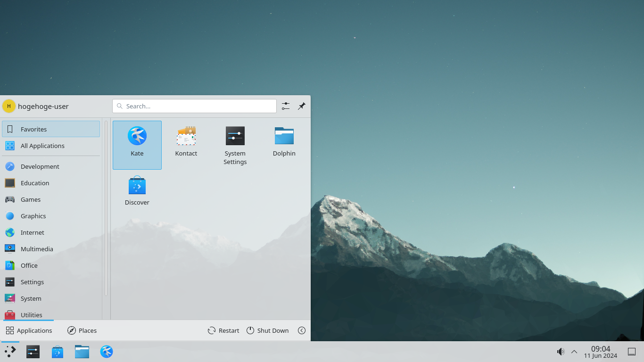Open the Multimedia category
The height and width of the screenshot is (362, 644).
point(51,249)
